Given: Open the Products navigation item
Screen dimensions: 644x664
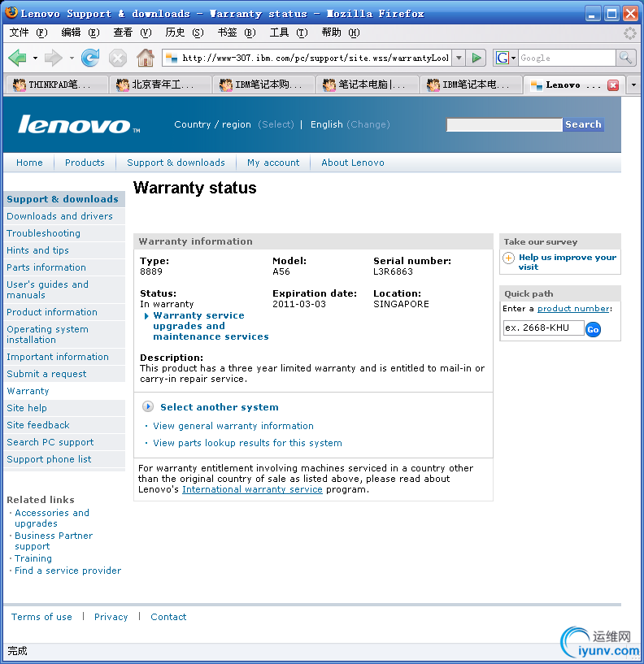Looking at the screenshot, I should 85,163.
